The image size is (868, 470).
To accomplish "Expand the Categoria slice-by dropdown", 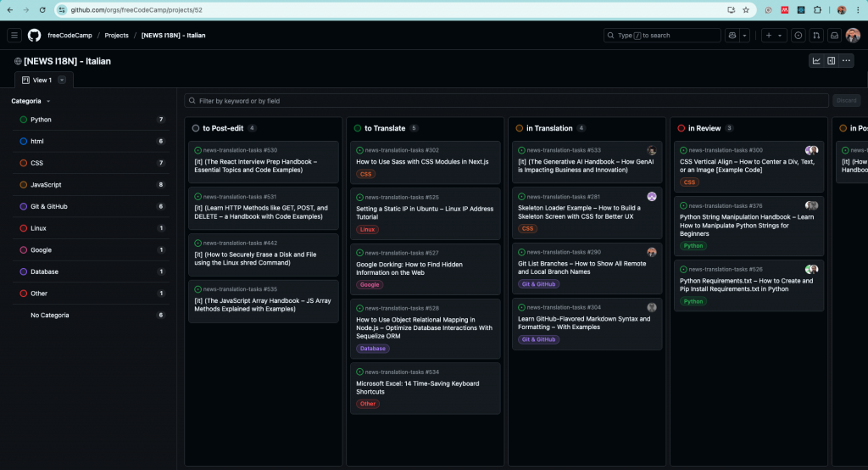I will click(x=31, y=102).
